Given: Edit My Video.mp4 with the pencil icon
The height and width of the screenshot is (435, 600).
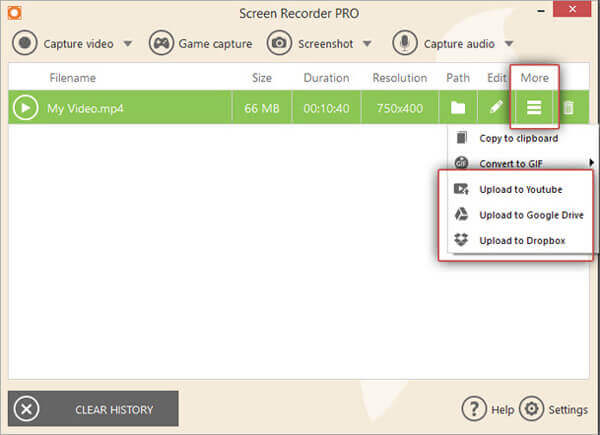Looking at the screenshot, I should click(x=496, y=107).
